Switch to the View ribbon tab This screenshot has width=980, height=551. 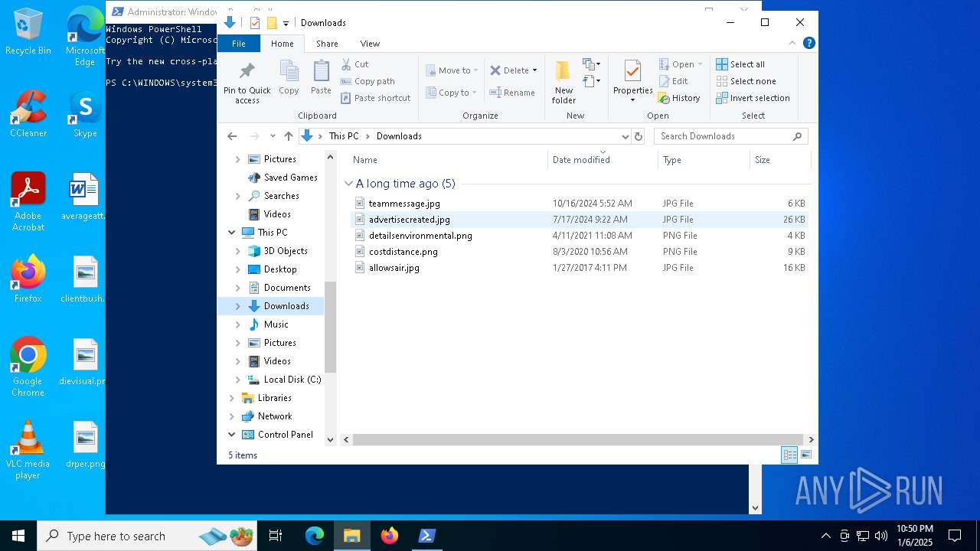[370, 44]
